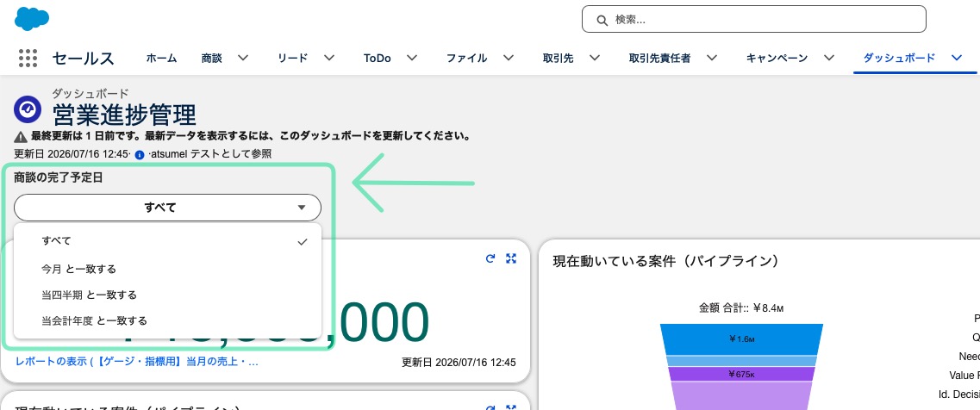Open the 取引先責任者 tab
The height and width of the screenshot is (410, 980).
tap(660, 58)
